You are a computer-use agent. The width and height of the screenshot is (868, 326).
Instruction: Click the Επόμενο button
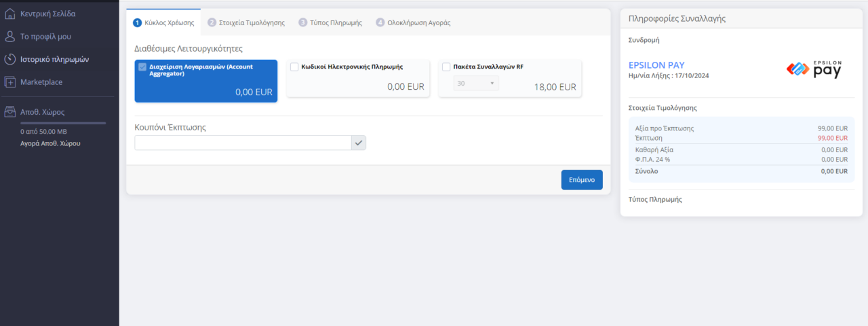(x=582, y=180)
